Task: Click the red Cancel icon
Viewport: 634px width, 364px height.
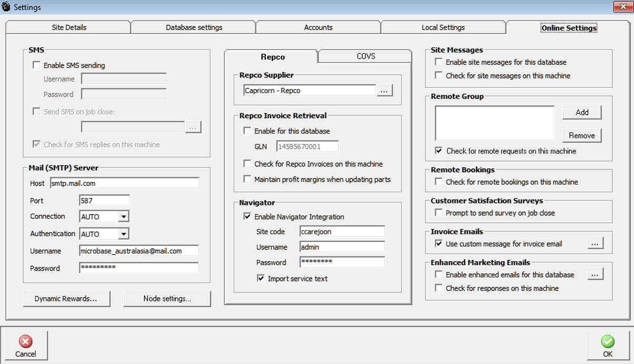Action: tap(26, 341)
